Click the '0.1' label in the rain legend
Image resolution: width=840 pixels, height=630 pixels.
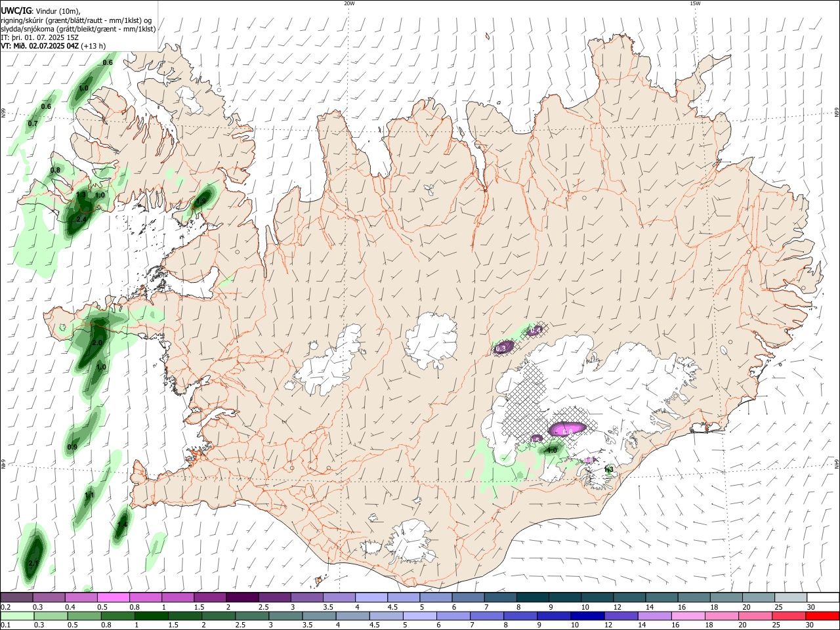pyautogui.click(x=6, y=625)
